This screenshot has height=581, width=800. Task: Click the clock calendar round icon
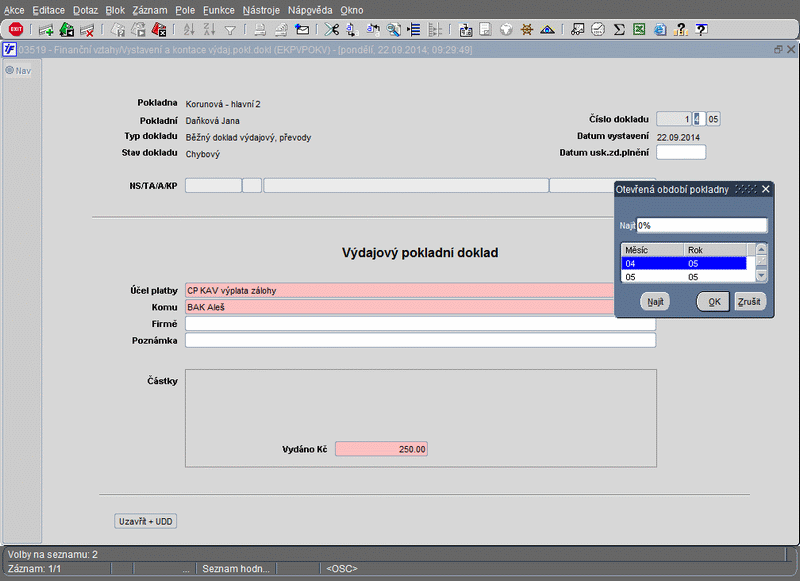598,30
